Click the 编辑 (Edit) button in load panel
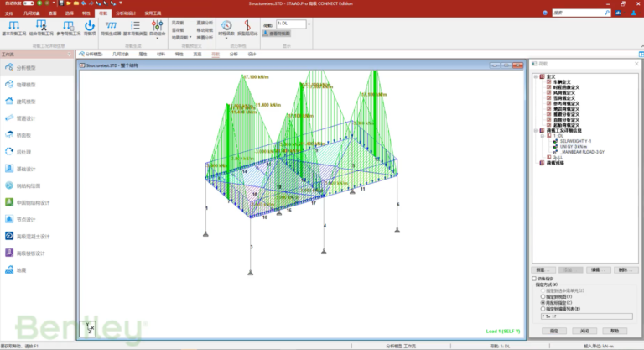This screenshot has height=350, width=644. coord(598,269)
